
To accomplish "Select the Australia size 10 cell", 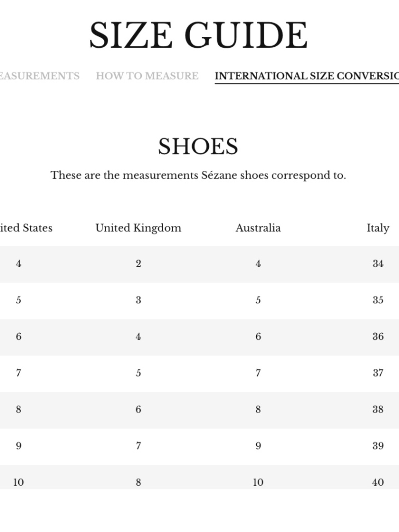I will point(258,482).
